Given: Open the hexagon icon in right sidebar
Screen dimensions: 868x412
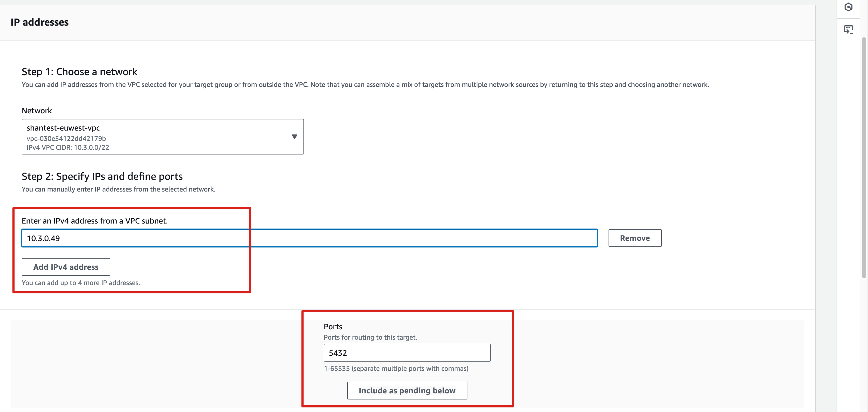Looking at the screenshot, I should (849, 7).
